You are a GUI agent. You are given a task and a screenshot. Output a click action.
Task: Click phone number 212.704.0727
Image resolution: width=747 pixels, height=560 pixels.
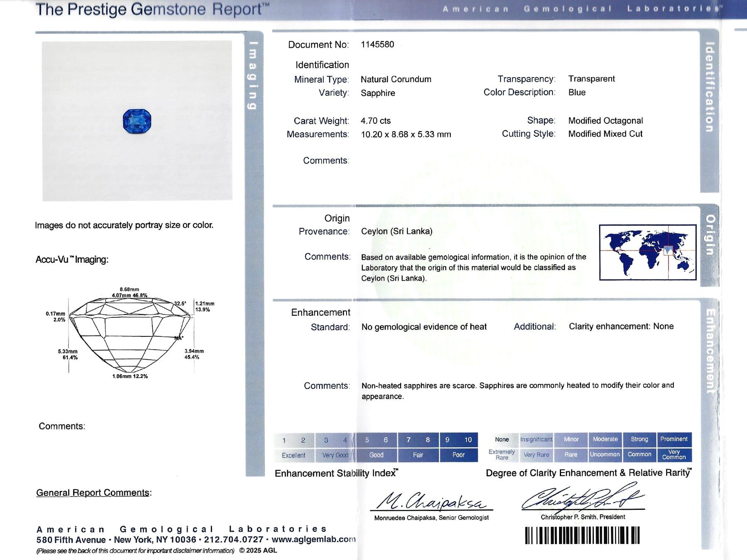pos(234,539)
